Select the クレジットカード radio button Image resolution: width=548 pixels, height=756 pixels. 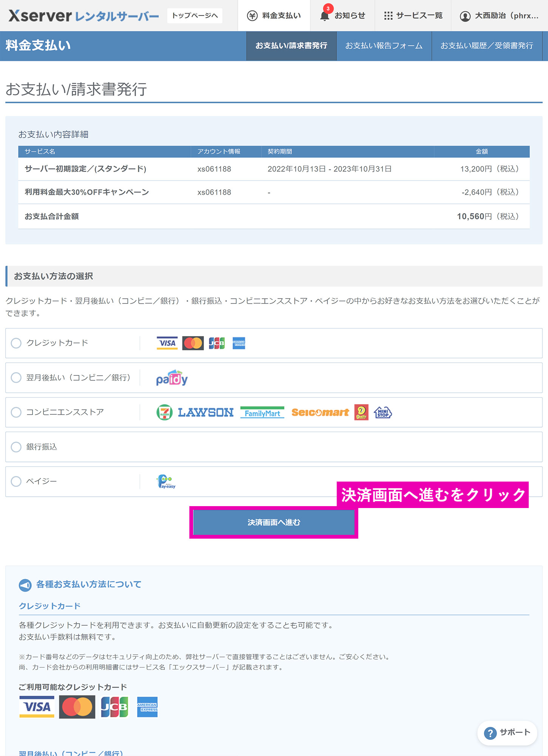tap(16, 343)
